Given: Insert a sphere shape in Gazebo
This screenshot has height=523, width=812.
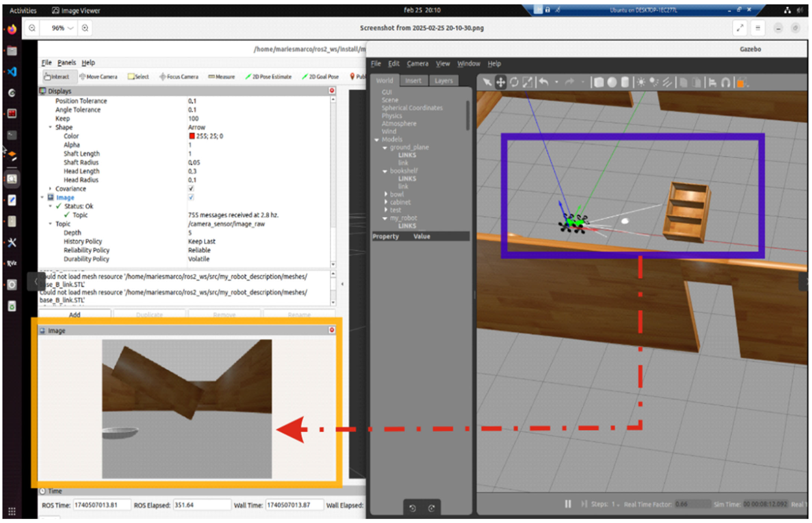Looking at the screenshot, I should click(612, 83).
